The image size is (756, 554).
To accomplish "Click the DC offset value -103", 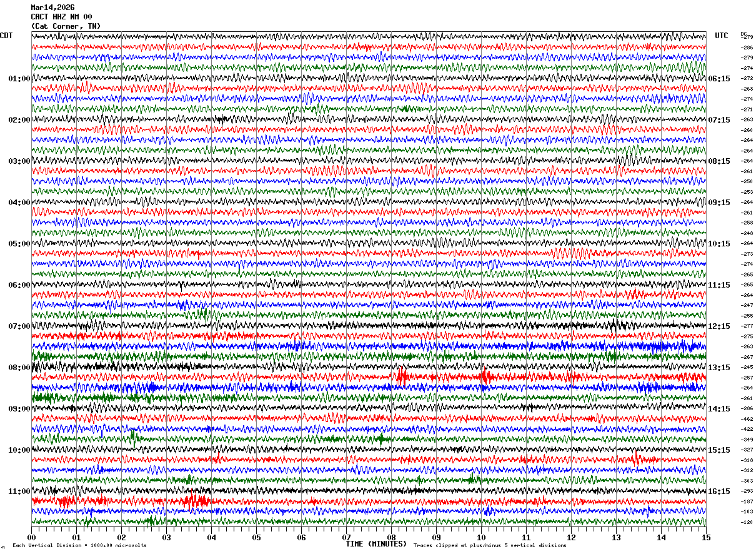I will point(747,511).
